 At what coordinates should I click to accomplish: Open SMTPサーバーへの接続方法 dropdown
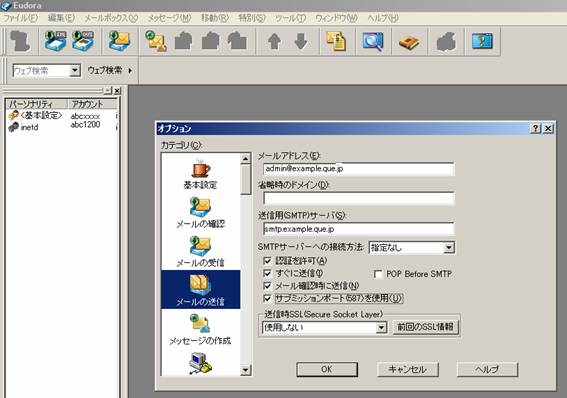pos(449,248)
